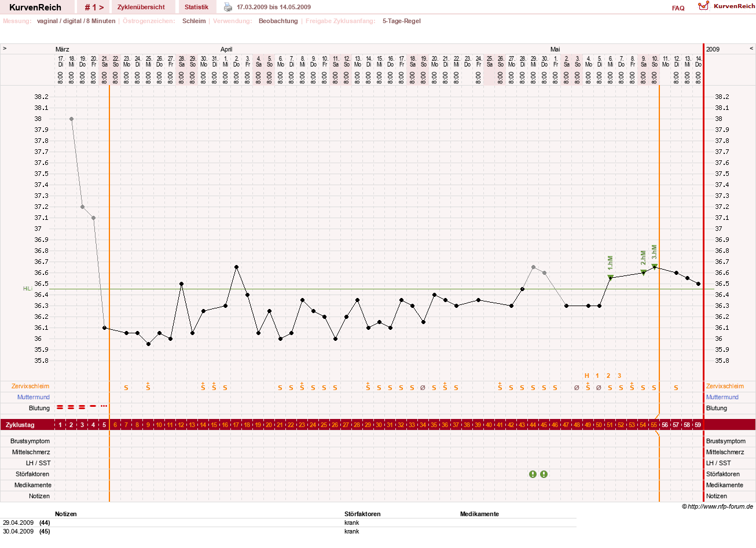Viewport: 756px width, 548px height.
Task: Open the nfp-forum.de copyright link
Action: (717, 506)
